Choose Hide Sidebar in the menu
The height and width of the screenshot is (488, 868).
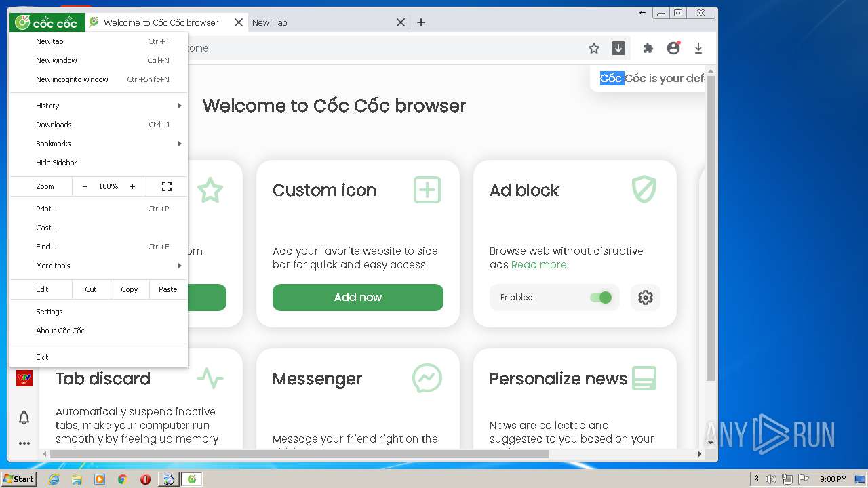(98, 163)
